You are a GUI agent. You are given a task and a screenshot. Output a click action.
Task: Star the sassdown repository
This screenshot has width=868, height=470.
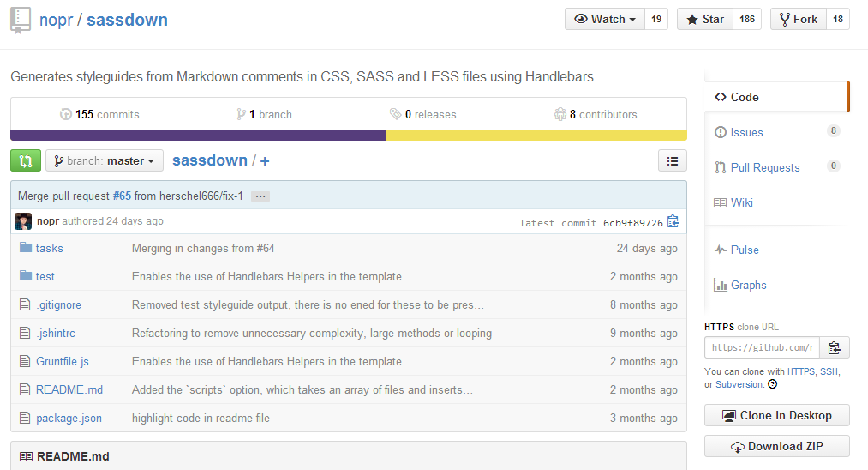click(x=704, y=19)
